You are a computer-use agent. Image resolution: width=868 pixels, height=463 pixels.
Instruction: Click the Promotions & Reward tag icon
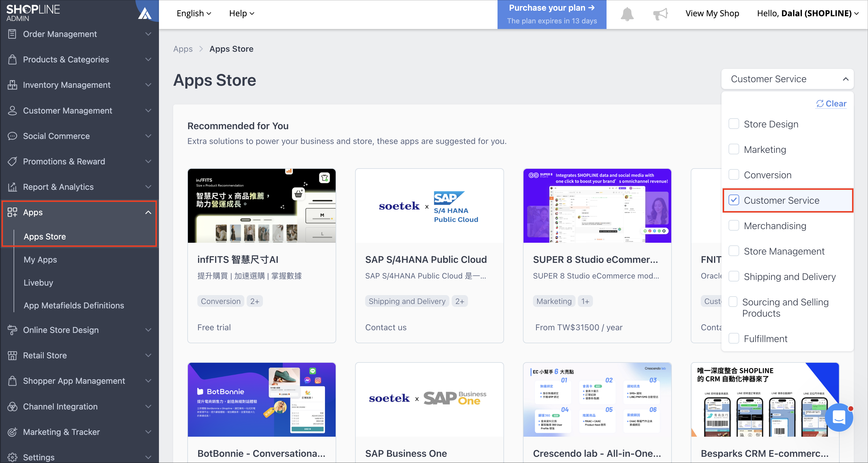[x=12, y=161]
